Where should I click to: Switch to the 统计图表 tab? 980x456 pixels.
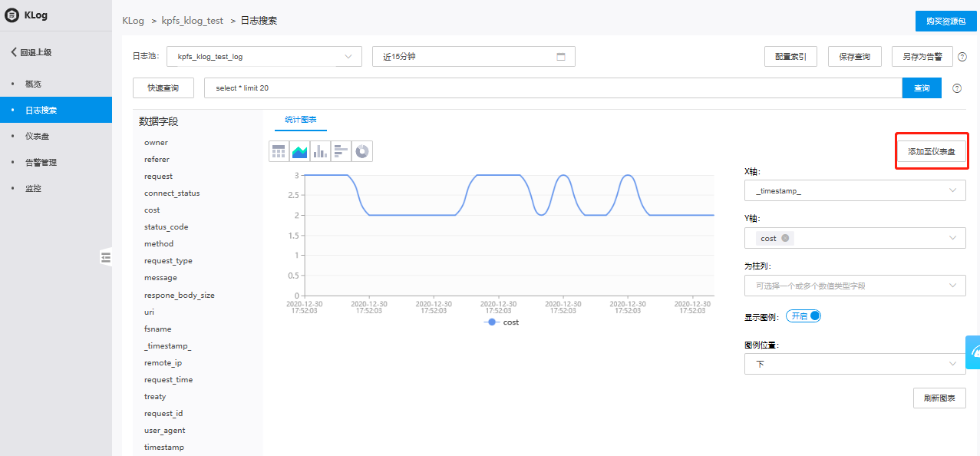[x=301, y=120]
